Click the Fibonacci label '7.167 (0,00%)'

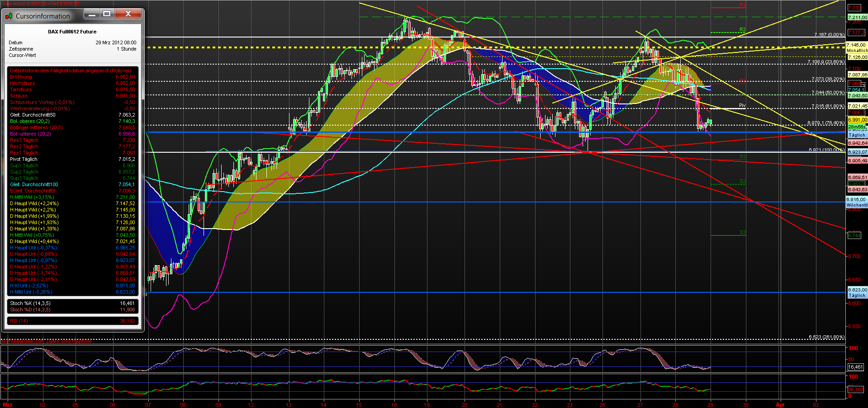pos(829,34)
